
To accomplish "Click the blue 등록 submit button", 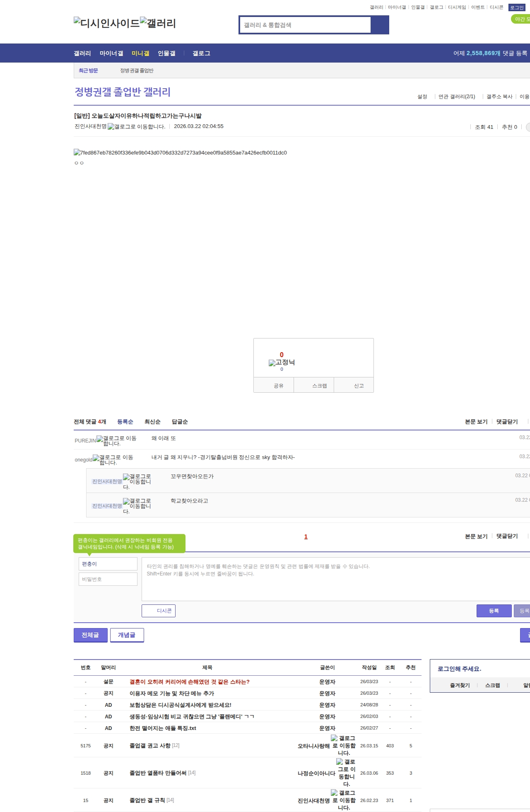I will [x=494, y=611].
